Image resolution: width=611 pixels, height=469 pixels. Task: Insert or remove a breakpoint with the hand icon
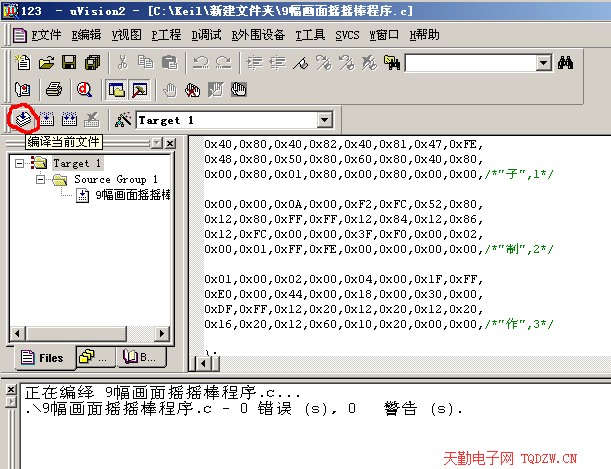[x=170, y=90]
